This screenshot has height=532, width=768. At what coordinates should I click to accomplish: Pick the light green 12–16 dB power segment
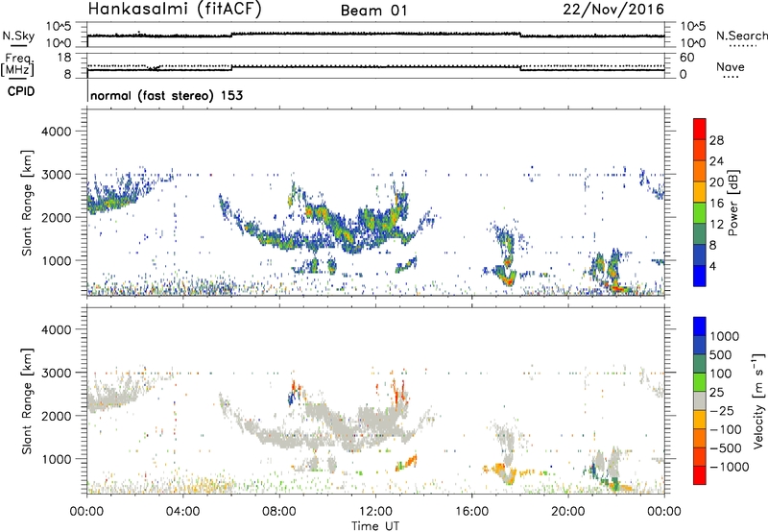coord(700,214)
